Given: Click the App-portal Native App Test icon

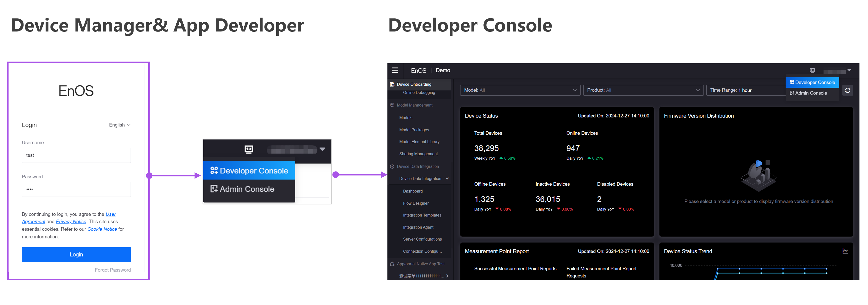Looking at the screenshot, I should [x=392, y=264].
